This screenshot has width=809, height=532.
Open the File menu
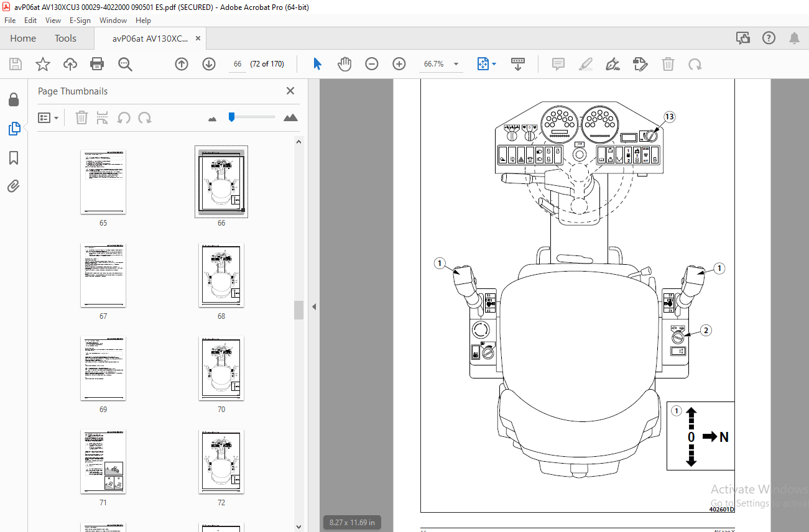10,21
